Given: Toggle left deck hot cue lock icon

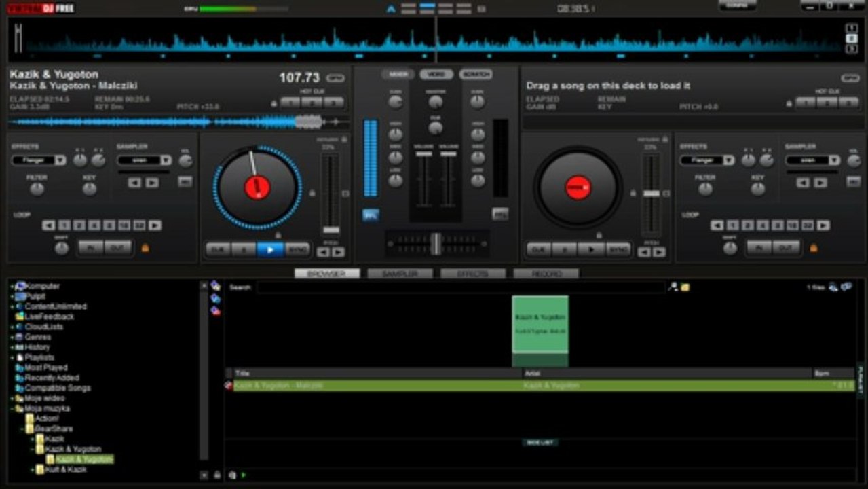Looking at the screenshot, I should point(274,104).
